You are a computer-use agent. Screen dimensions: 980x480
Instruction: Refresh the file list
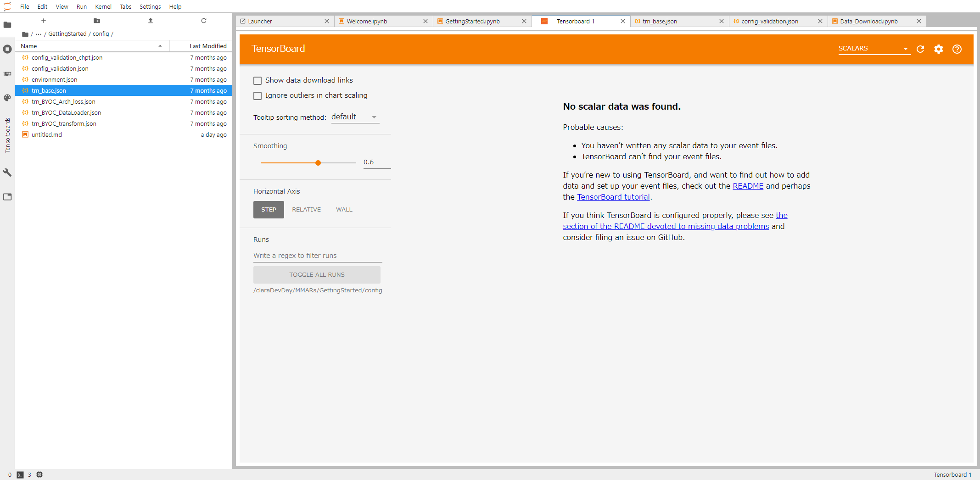click(x=204, y=21)
